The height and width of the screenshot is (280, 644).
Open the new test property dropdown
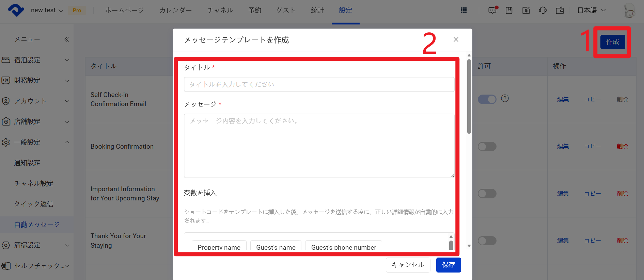click(x=47, y=10)
